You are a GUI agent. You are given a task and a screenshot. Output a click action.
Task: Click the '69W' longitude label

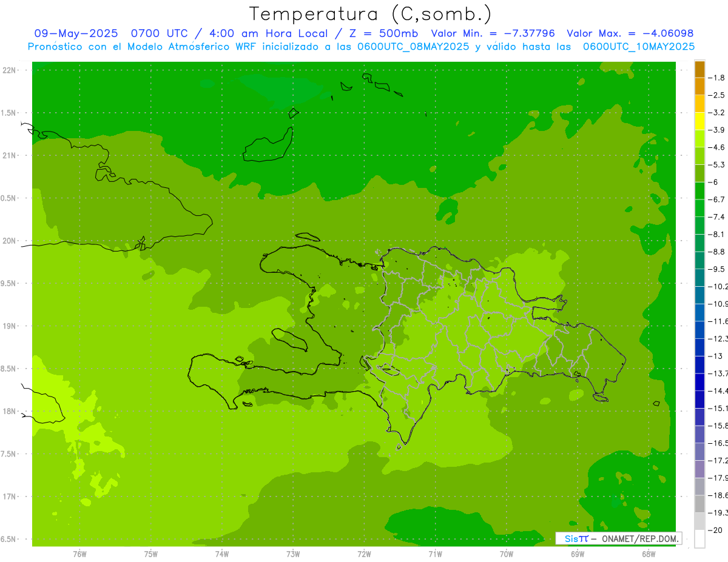tap(578, 554)
